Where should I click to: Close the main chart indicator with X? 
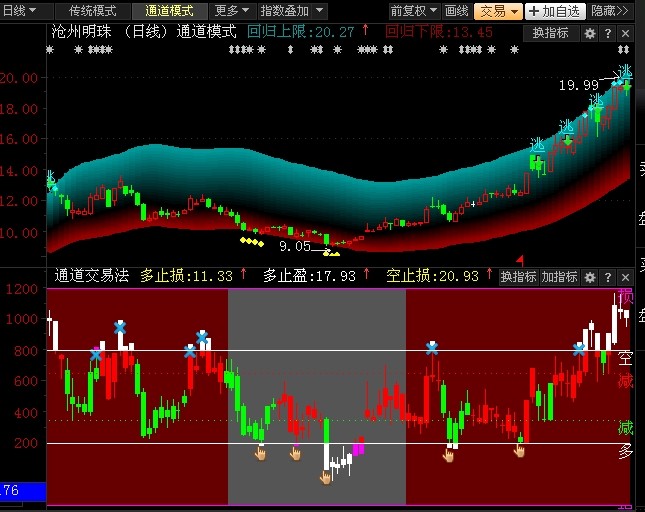tap(625, 33)
